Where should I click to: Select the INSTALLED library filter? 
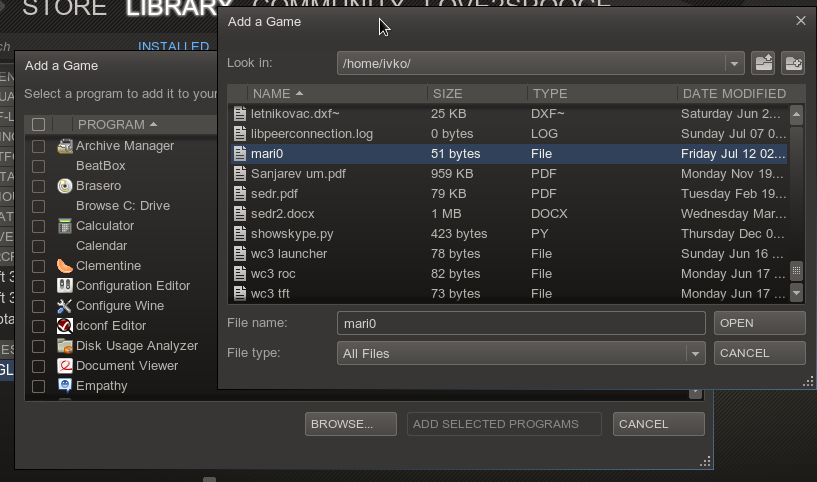coord(174,46)
